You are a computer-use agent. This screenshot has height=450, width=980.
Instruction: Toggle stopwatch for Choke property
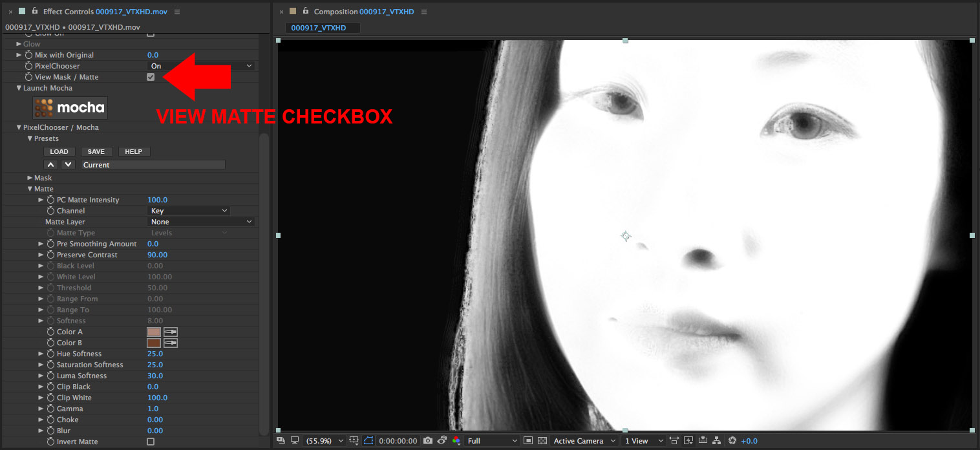[50, 420]
